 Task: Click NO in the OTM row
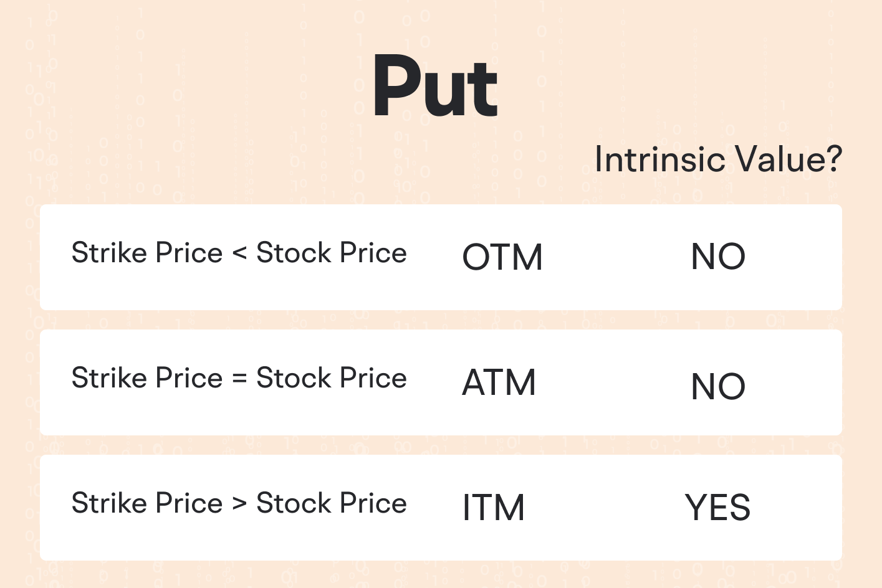pyautogui.click(x=718, y=257)
